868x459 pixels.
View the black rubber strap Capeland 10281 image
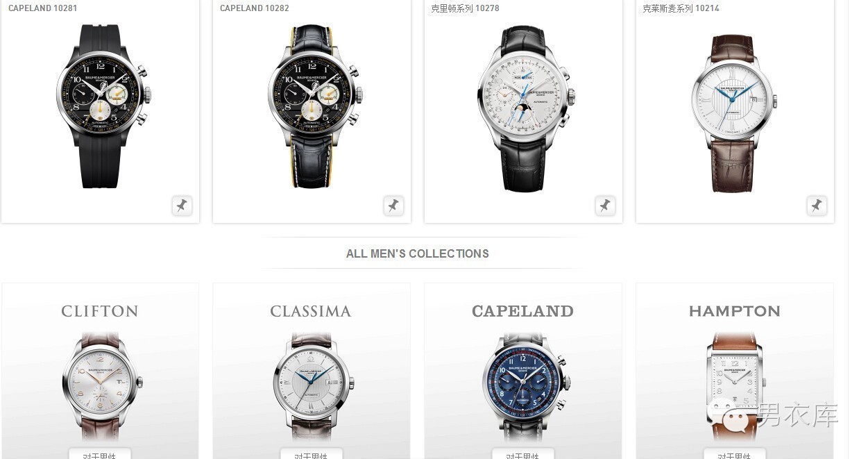coord(103,106)
